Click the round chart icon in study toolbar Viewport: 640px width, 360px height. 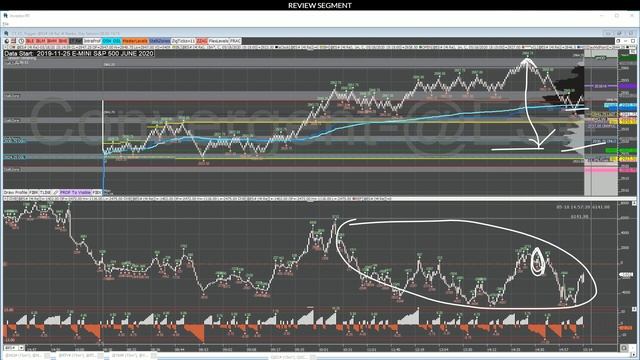click(x=7, y=41)
